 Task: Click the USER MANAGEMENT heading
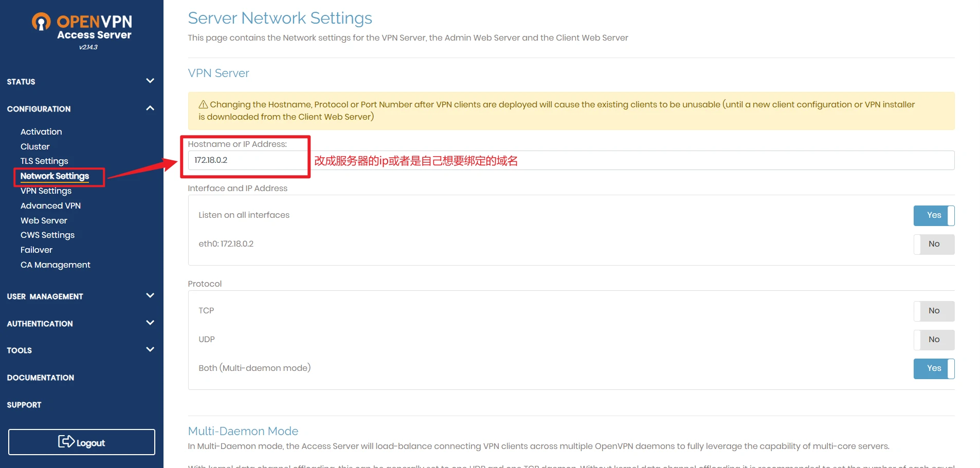[45, 296]
